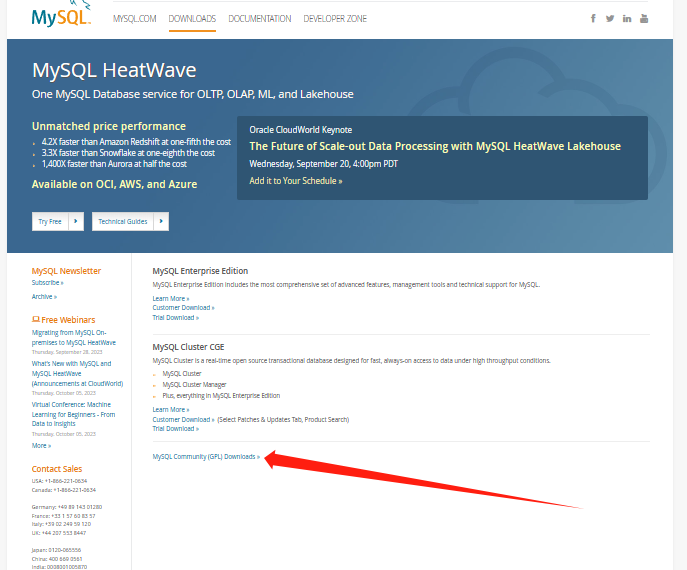
Task: Click Trial Download under Enterprise Edition
Action: pyautogui.click(x=176, y=318)
